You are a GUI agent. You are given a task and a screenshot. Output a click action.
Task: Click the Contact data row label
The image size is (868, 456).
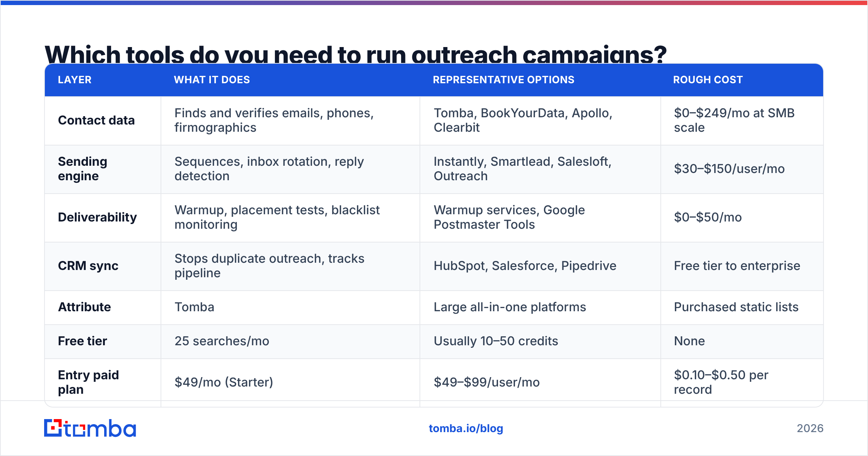pyautogui.click(x=96, y=120)
